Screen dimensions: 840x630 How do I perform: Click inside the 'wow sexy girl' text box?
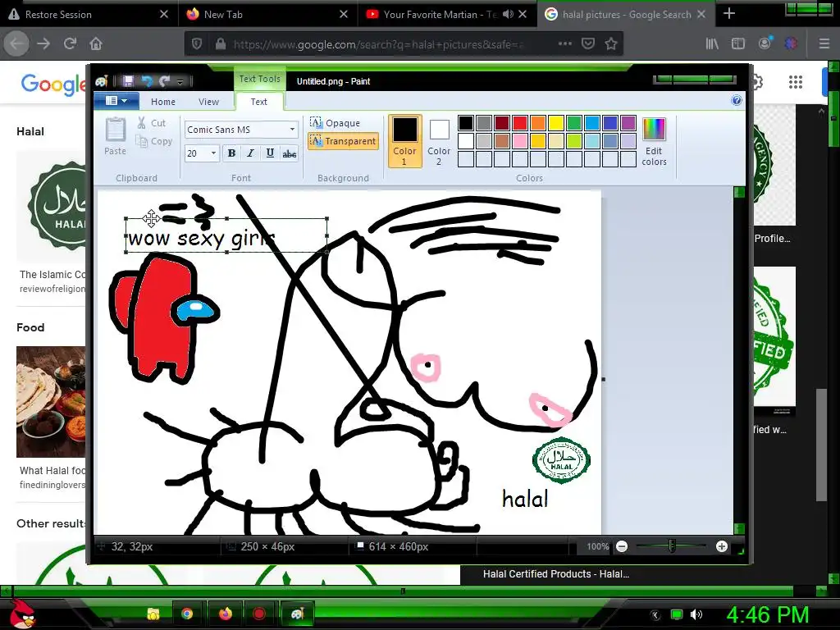(x=226, y=236)
